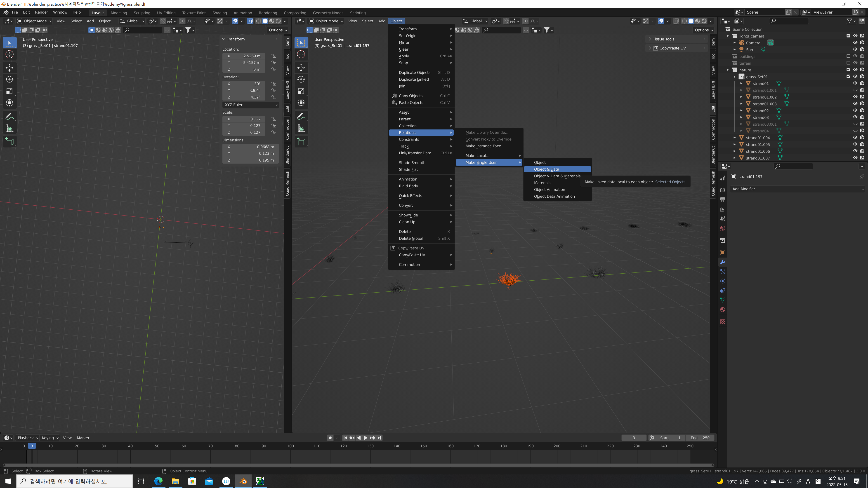Enable the buildings collection checkbox
Viewport: 868px width, 488px height.
pos(848,56)
